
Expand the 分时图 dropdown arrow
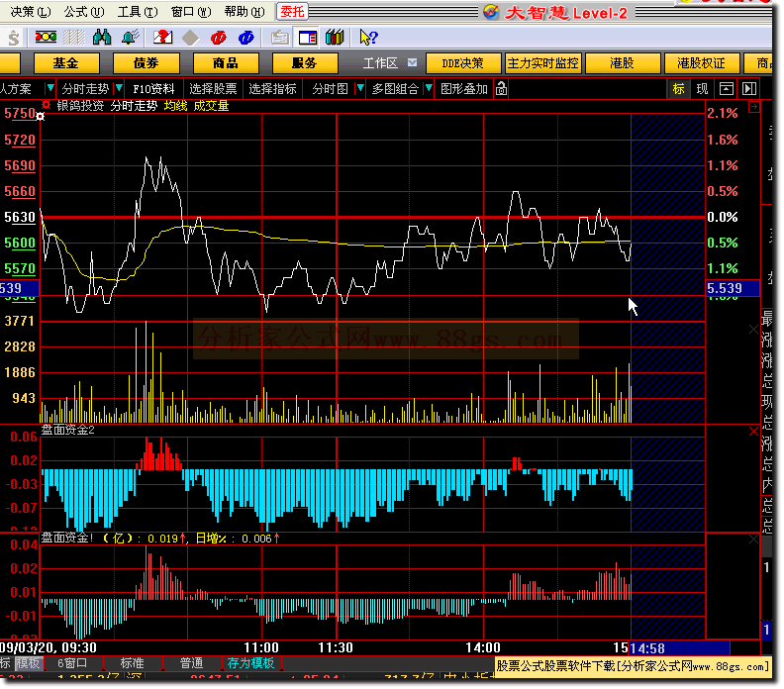point(360,88)
